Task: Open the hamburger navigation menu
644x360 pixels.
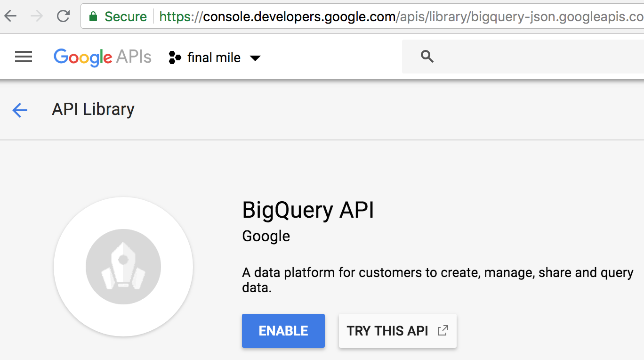Action: 24,57
